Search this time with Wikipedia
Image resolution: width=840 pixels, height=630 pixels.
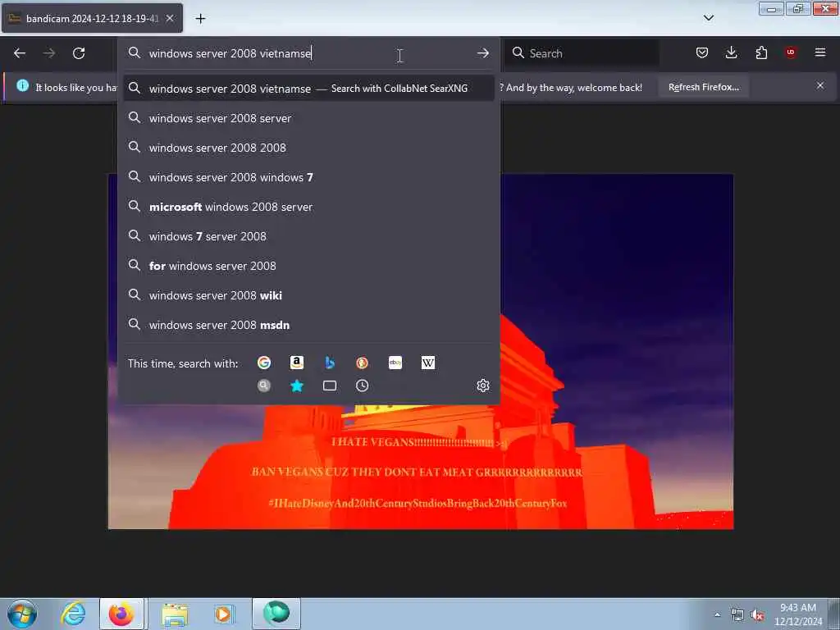click(x=428, y=363)
